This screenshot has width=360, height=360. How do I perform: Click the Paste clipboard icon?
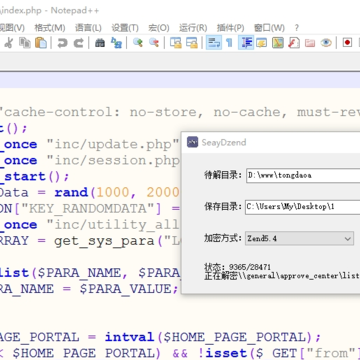point(41,43)
